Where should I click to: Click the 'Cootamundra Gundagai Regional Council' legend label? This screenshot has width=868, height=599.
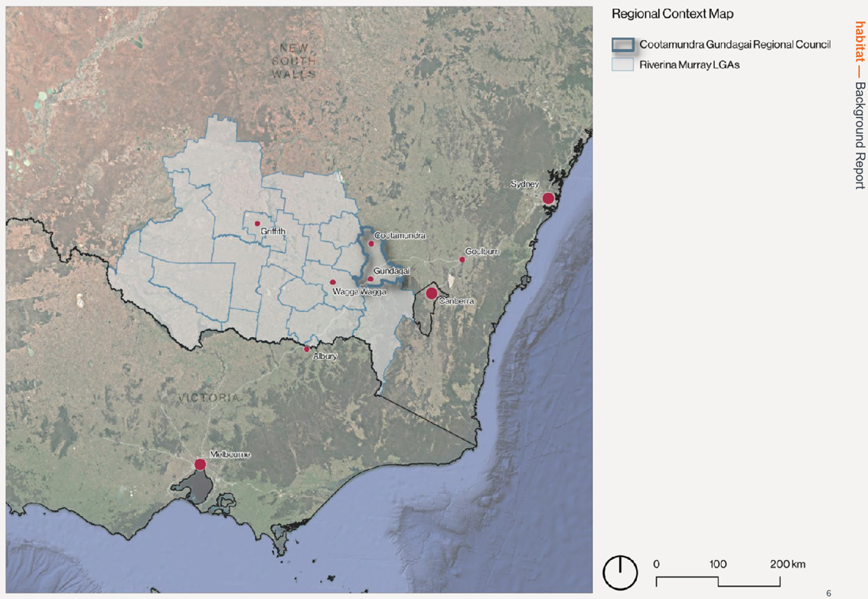point(735,44)
